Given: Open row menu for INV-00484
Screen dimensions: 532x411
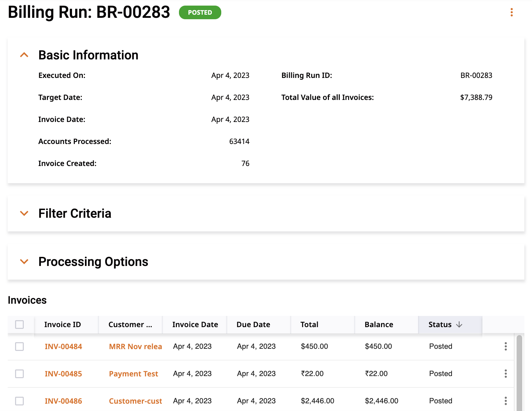Looking at the screenshot, I should pos(505,346).
